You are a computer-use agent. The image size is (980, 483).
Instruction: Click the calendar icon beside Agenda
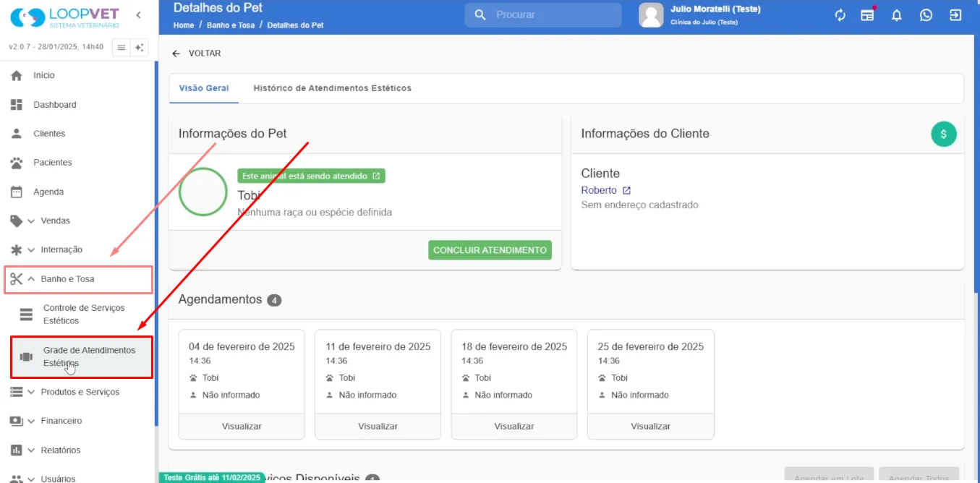pyautogui.click(x=17, y=192)
